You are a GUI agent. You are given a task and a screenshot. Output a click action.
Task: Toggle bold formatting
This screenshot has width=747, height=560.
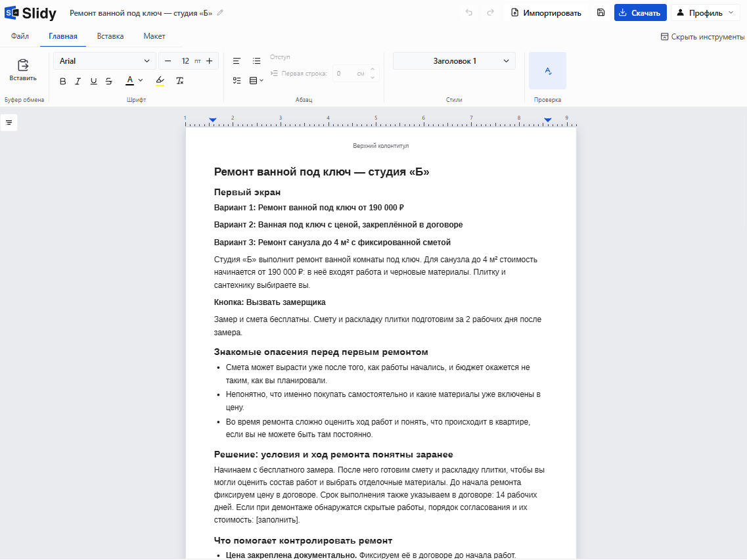63,81
